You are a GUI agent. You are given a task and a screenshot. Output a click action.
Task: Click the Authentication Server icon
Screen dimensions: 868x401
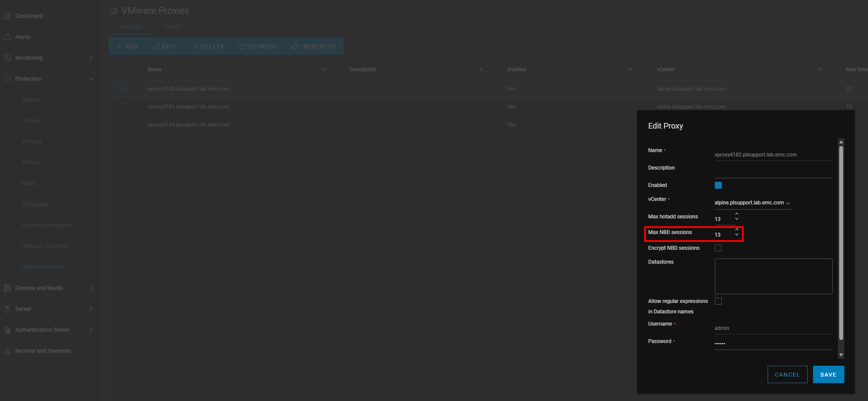[7, 330]
